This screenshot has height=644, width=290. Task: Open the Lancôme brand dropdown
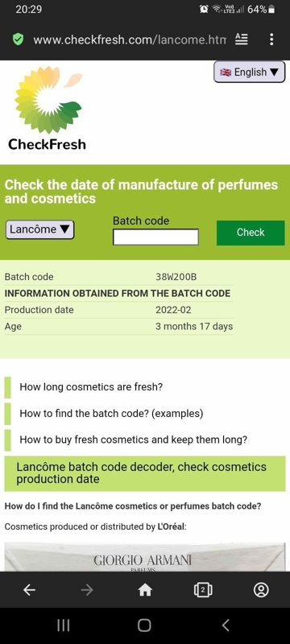tap(39, 229)
